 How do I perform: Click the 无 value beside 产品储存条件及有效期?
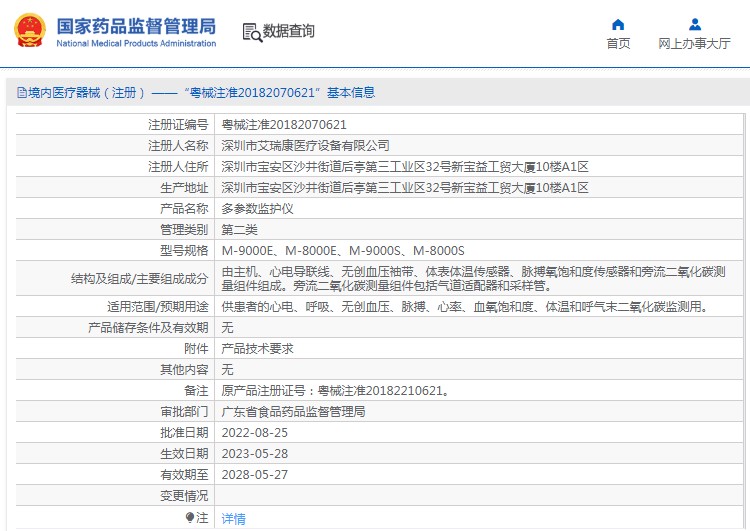pos(227,328)
